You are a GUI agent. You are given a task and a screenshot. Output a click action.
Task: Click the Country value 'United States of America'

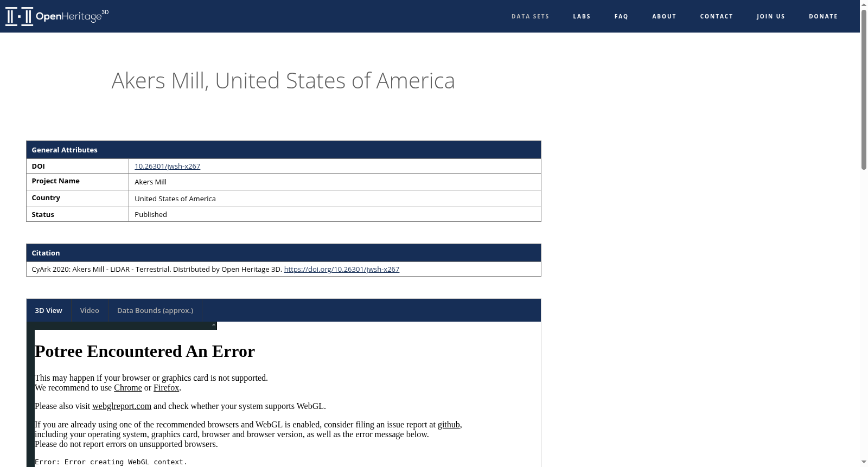coord(175,199)
